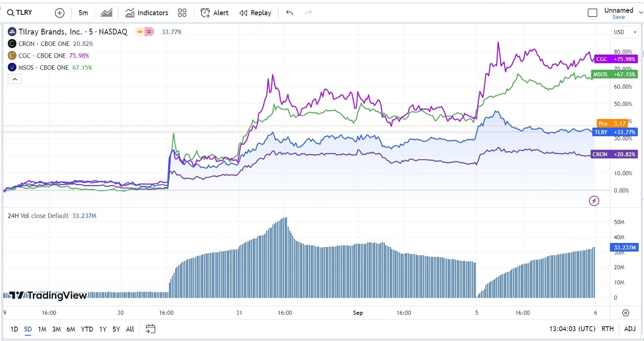Screen dimensions: 644x341
Task: Toggle RTH regular trading hours session
Action: [x=607, y=329]
